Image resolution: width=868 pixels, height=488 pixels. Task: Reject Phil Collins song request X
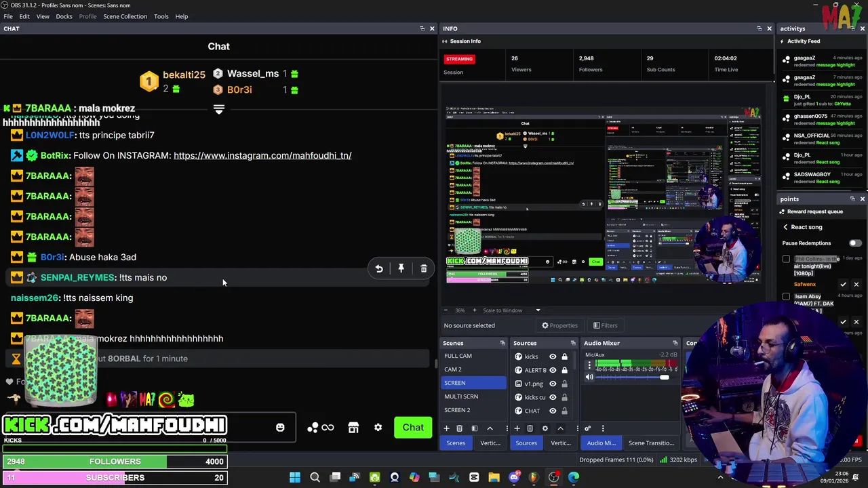tap(856, 285)
